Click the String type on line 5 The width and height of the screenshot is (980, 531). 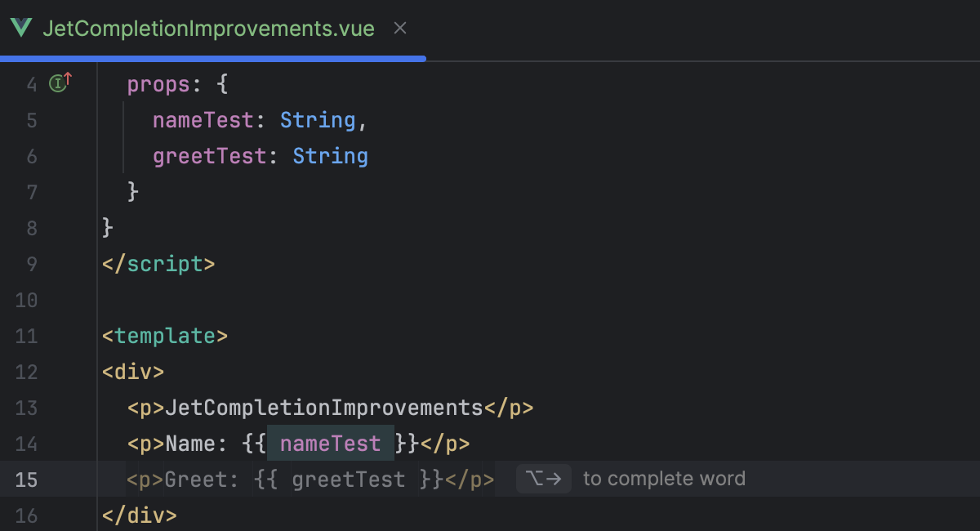coord(318,120)
